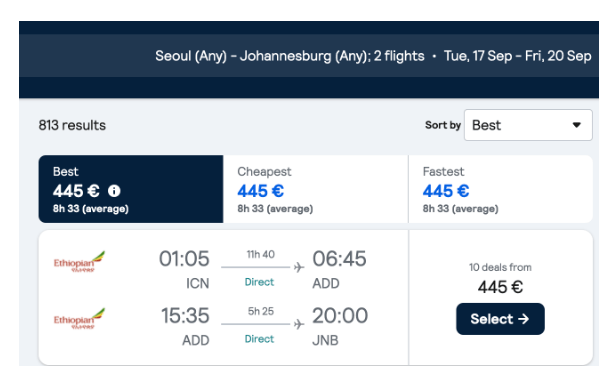Image resolution: width=610 pixels, height=378 pixels.
Task: Click the Ethiopian Airlines logo for ICN flight
Action: 79,261
